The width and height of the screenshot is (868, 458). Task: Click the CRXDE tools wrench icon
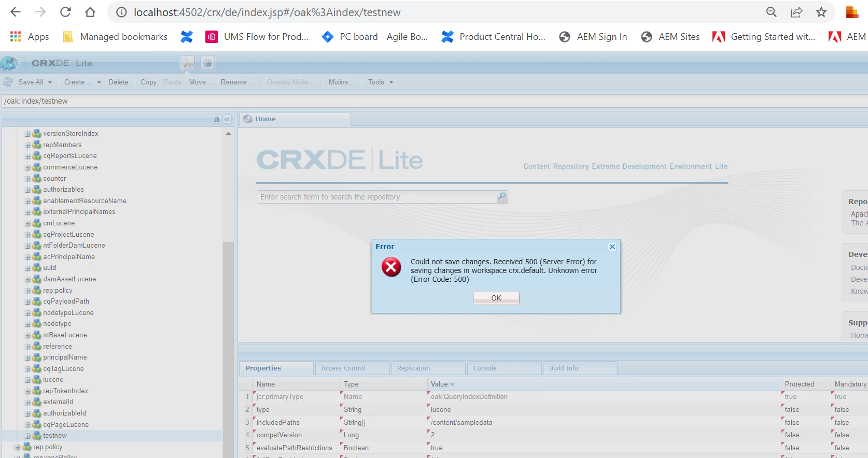click(188, 63)
